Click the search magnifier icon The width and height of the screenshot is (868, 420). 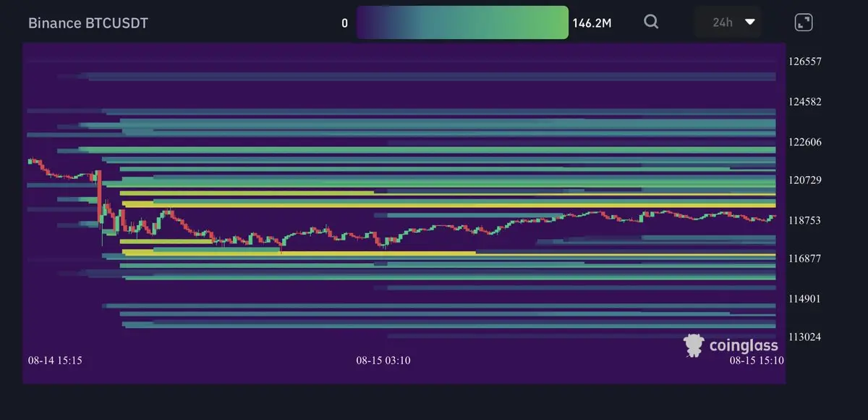tap(651, 22)
